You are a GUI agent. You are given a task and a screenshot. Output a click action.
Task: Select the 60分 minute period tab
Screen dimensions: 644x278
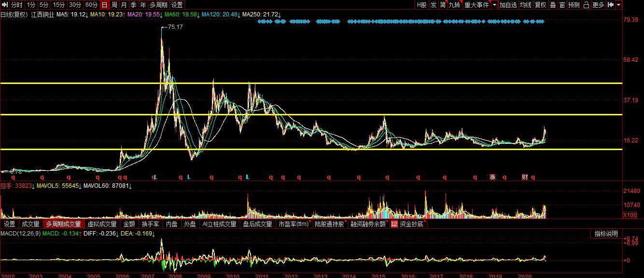pos(91,5)
